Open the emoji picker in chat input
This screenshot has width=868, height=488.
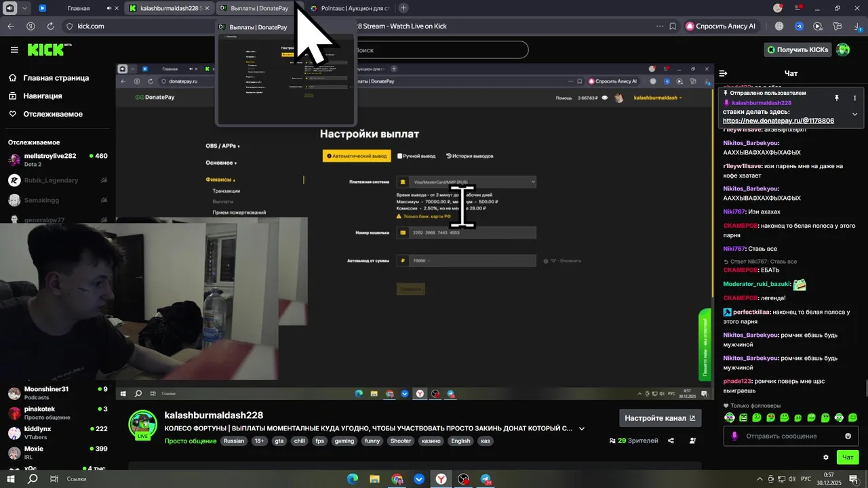848,436
